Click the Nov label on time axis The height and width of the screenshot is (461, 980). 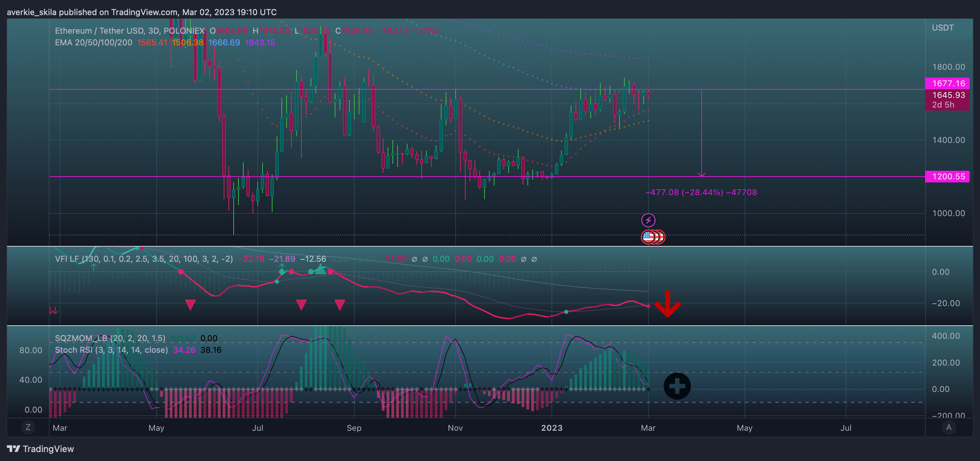point(455,428)
